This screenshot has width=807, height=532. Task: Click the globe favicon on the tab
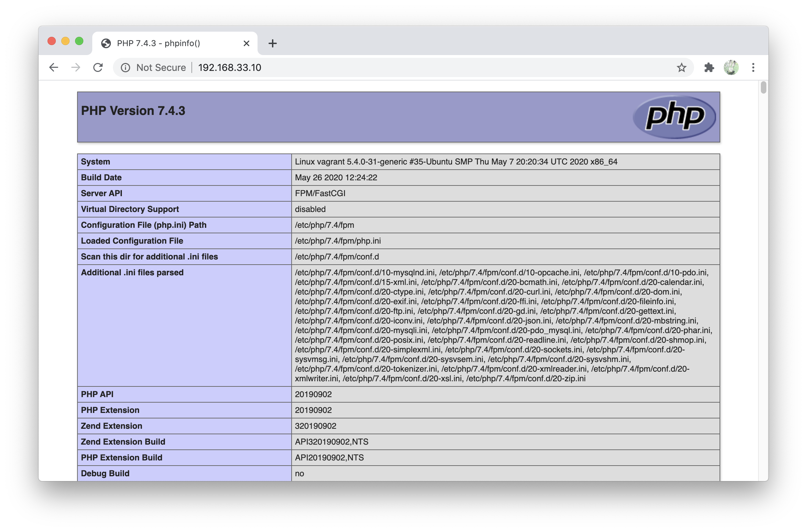[x=106, y=43]
